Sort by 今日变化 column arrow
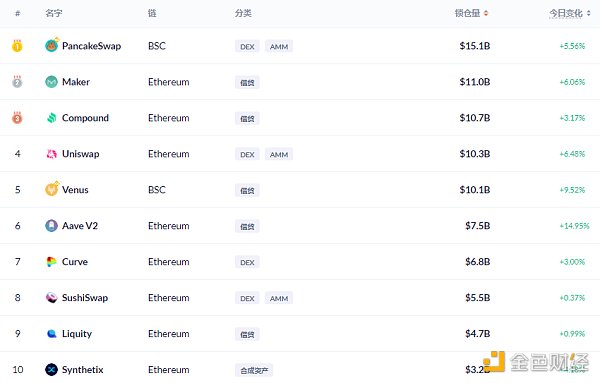 [x=589, y=13]
